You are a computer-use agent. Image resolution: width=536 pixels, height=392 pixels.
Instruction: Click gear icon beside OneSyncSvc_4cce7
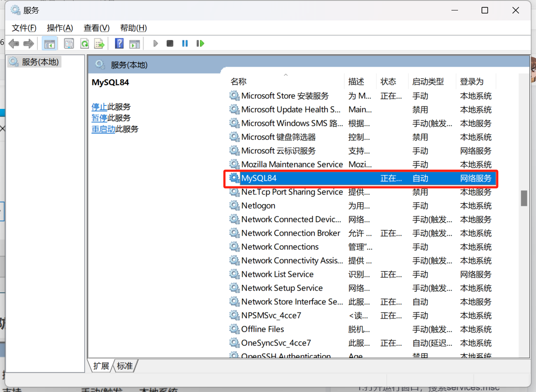[x=234, y=343]
